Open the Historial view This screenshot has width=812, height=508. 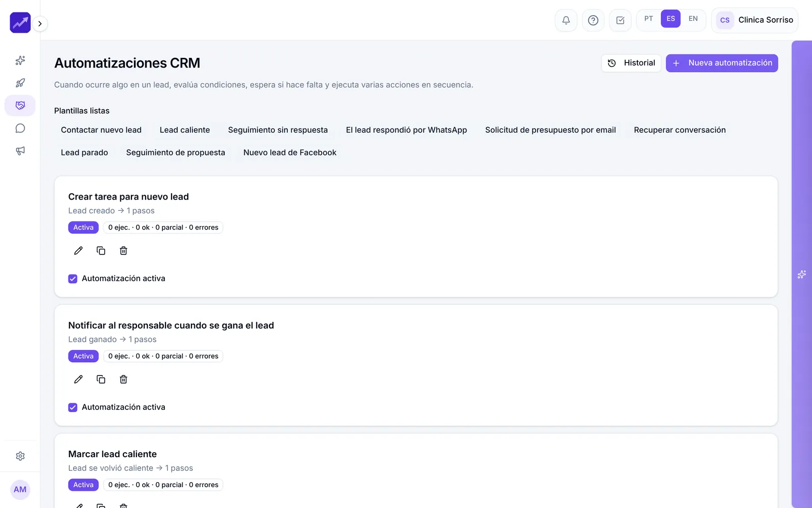pos(631,63)
